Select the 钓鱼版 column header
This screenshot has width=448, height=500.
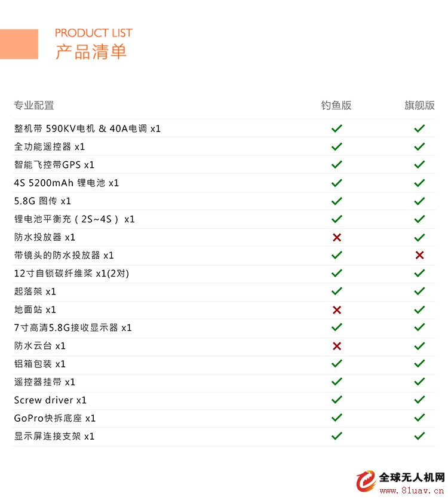tap(336, 105)
